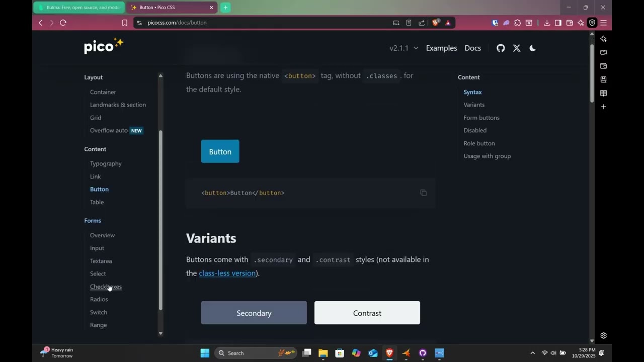Screen dimensions: 644x362
Task: Click the sidebar scroll-up arrow
Action: click(x=160, y=76)
